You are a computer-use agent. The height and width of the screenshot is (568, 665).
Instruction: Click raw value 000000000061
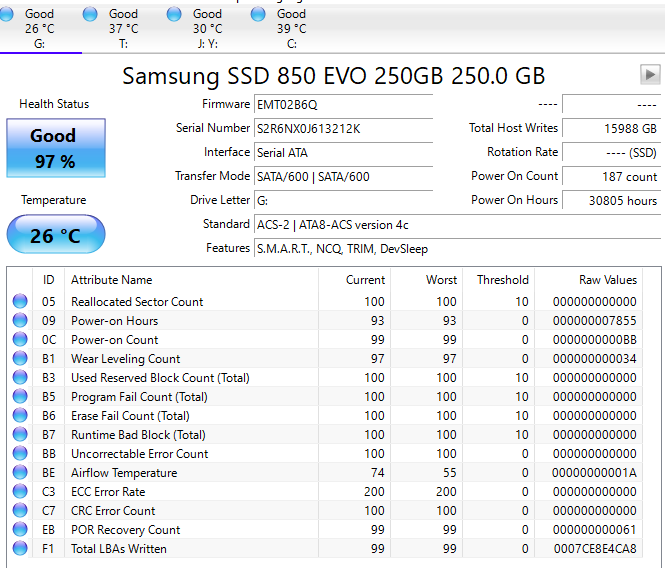[595, 530]
